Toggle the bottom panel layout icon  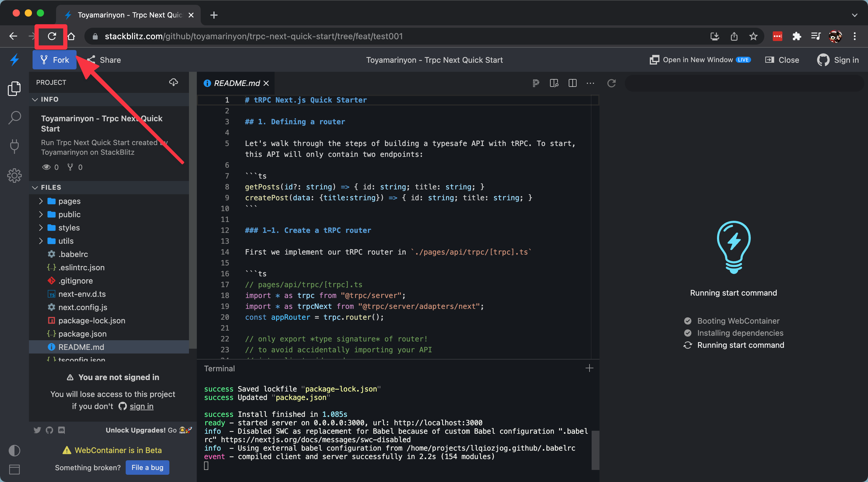(14, 469)
